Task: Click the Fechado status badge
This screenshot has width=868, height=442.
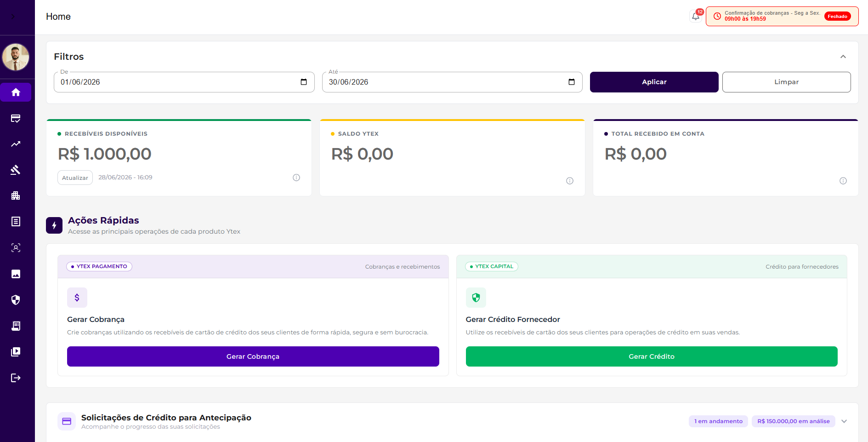Action: tap(837, 17)
